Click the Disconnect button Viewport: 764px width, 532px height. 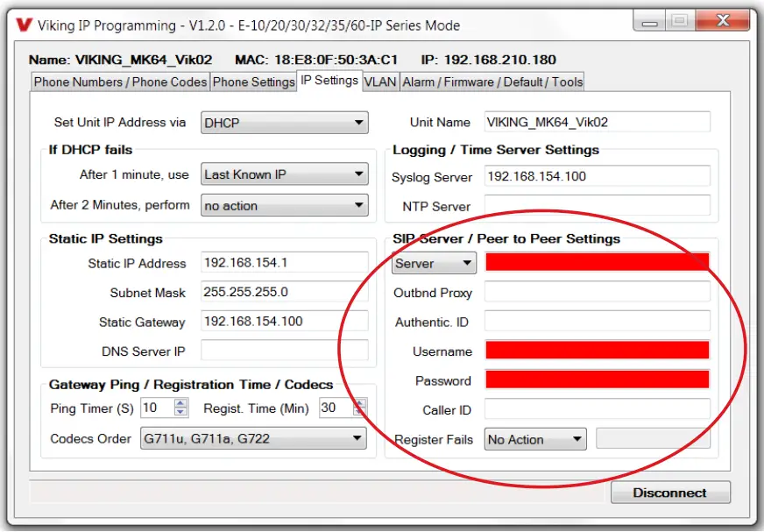tap(670, 493)
